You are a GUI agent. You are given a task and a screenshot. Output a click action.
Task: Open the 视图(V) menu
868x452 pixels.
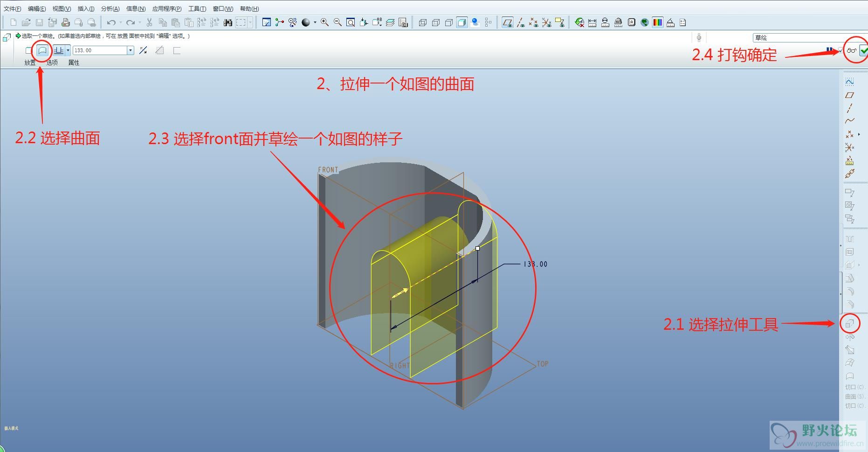(62, 9)
